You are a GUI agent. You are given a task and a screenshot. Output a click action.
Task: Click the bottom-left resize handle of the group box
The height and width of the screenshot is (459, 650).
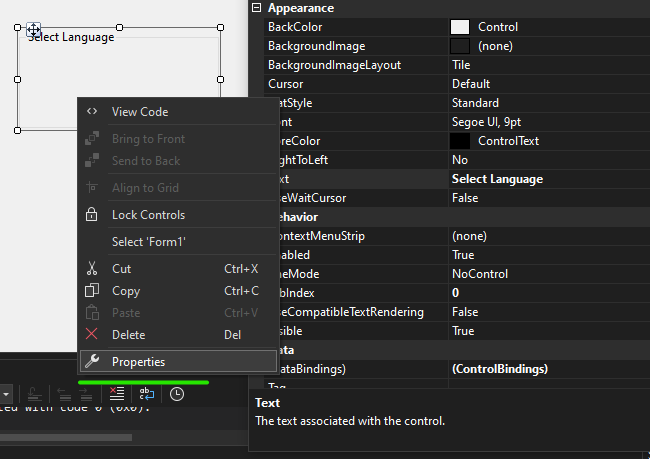pos(17,130)
